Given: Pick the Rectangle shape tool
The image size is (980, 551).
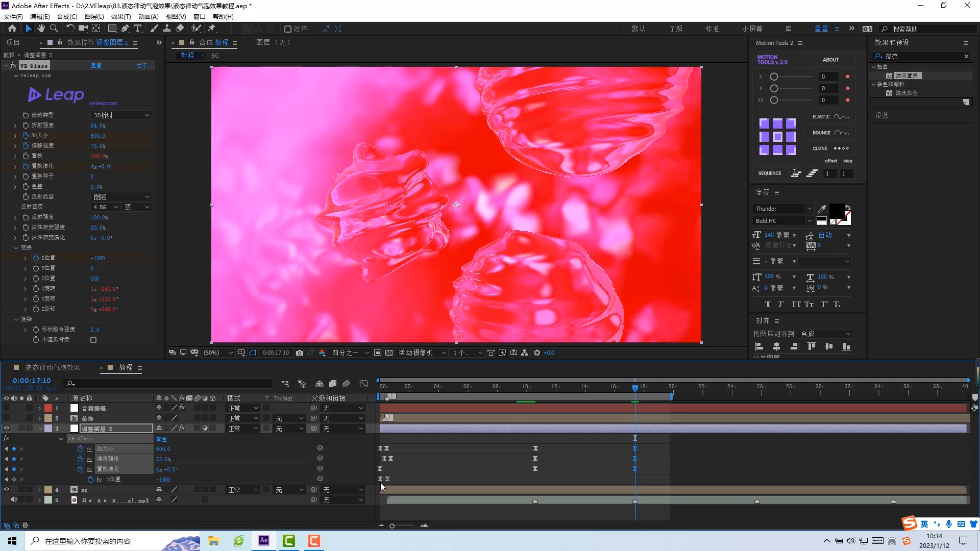Looking at the screenshot, I should 112,29.
